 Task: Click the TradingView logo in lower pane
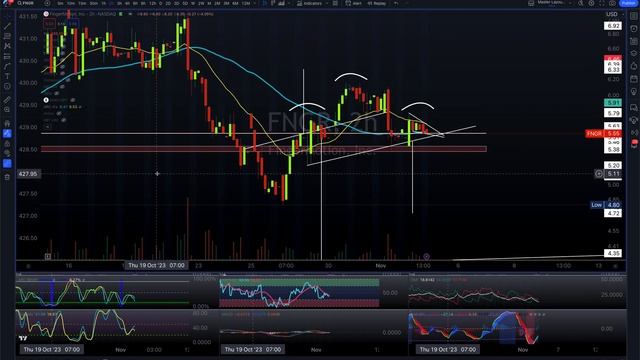pyautogui.click(x=23, y=338)
